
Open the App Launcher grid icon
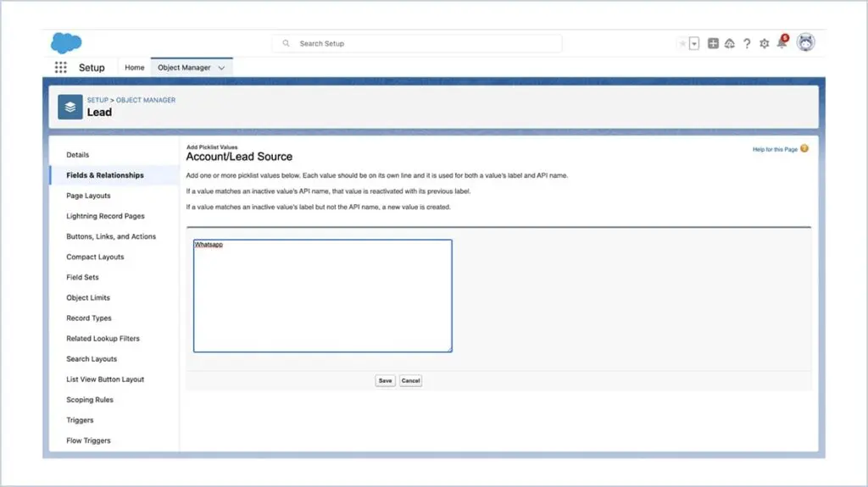click(61, 68)
